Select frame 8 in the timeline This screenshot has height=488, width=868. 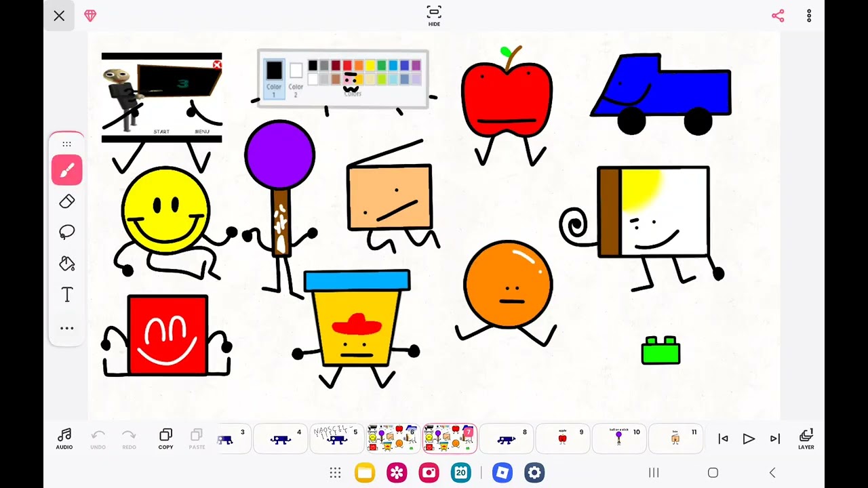tap(506, 439)
